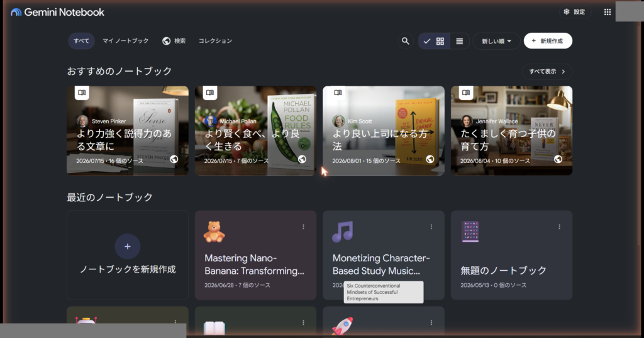
Task: Open the Kim Scott notebook card
Action: point(384,131)
